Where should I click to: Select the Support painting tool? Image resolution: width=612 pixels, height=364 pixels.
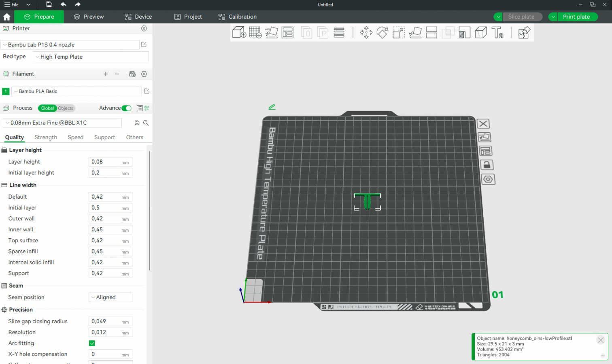465,32
